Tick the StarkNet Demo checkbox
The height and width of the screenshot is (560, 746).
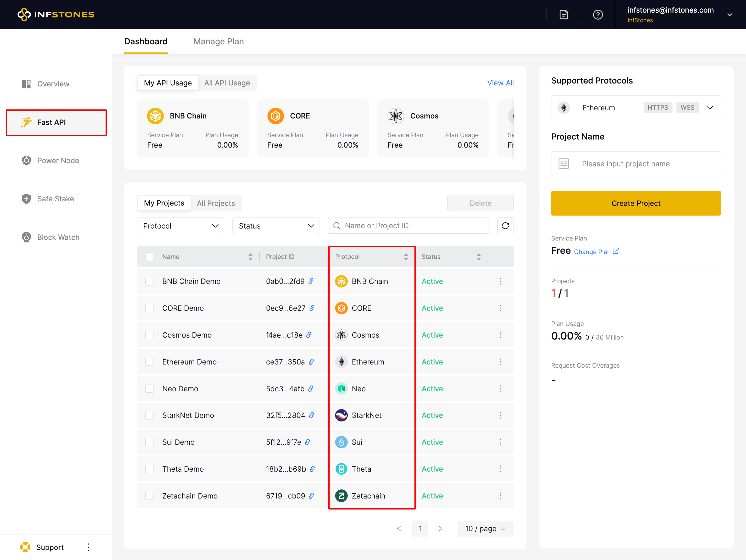(149, 415)
